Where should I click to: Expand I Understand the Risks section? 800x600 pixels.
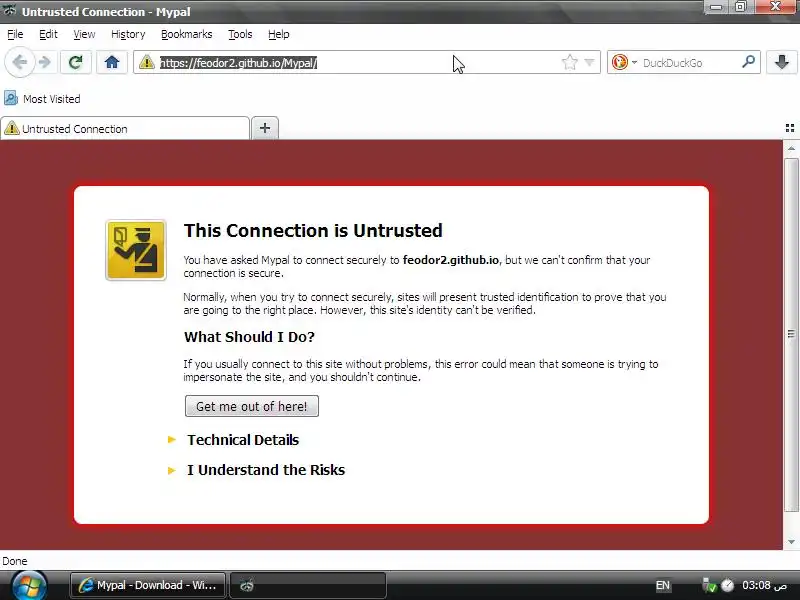point(266,470)
